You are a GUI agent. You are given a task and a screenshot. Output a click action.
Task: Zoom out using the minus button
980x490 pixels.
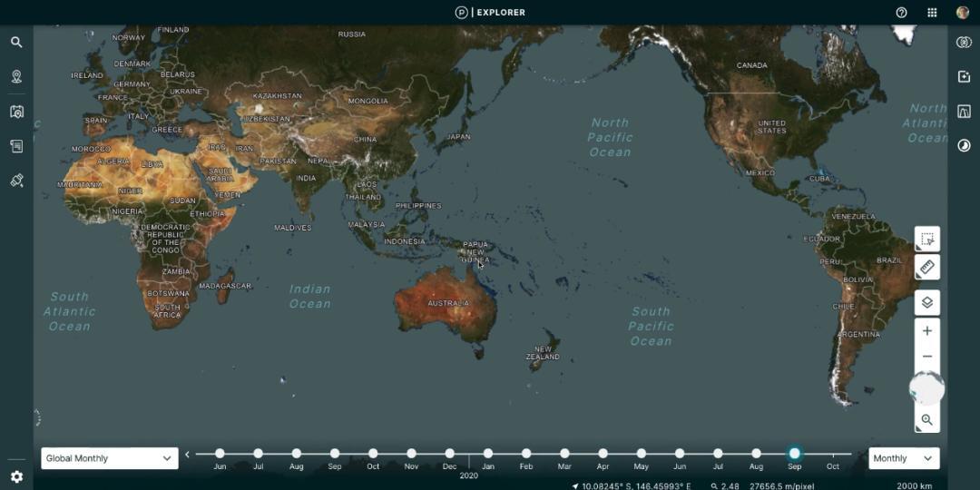tap(926, 357)
